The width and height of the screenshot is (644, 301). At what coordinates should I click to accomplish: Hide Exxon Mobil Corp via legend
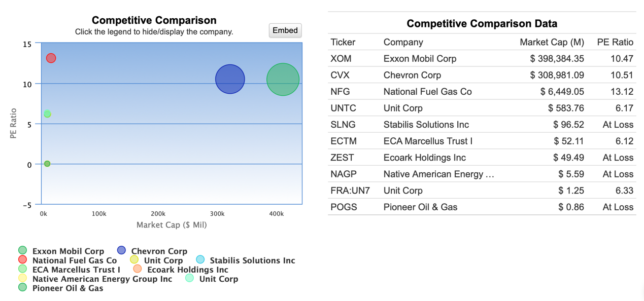pos(61,251)
